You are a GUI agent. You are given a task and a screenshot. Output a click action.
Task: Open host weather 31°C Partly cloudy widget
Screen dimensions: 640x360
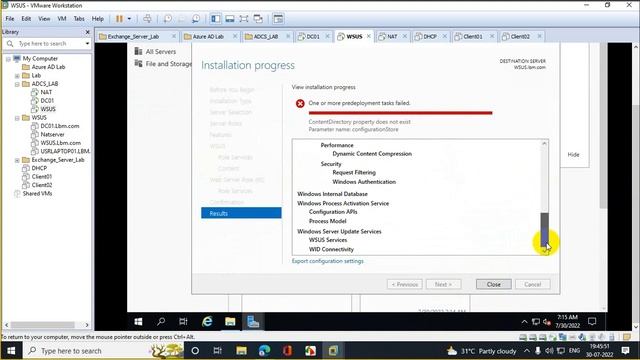coord(481,351)
